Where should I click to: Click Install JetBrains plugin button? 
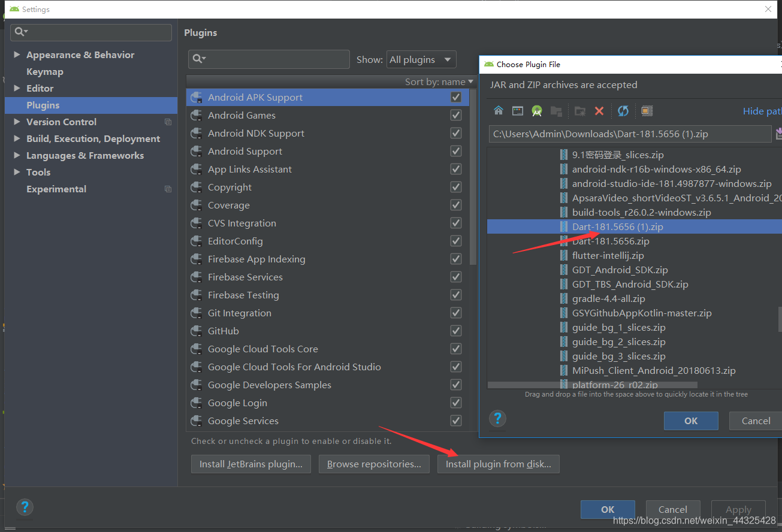tap(251, 464)
